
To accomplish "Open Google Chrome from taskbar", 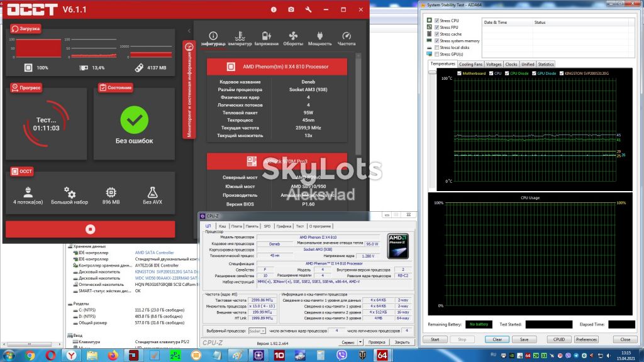I will click(x=30, y=355).
